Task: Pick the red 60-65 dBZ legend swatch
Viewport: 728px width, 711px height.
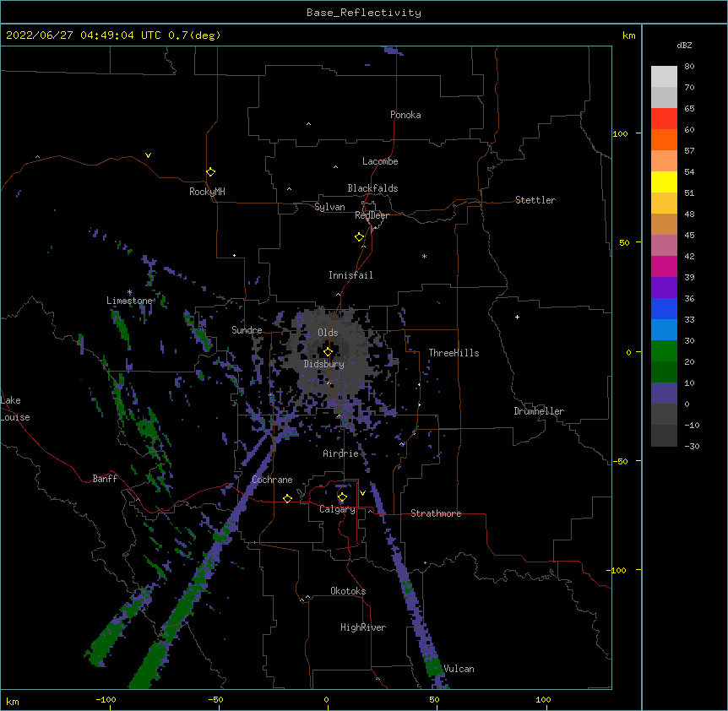Action: 664,118
